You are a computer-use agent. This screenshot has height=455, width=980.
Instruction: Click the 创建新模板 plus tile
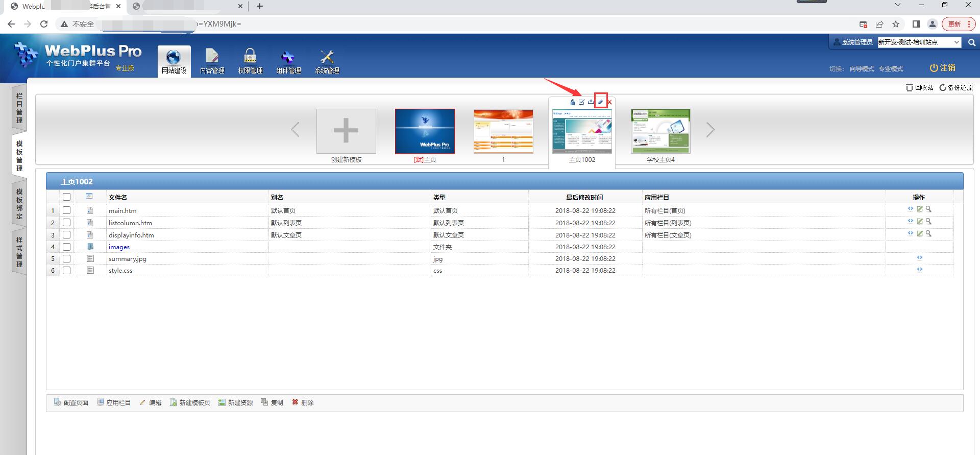346,131
